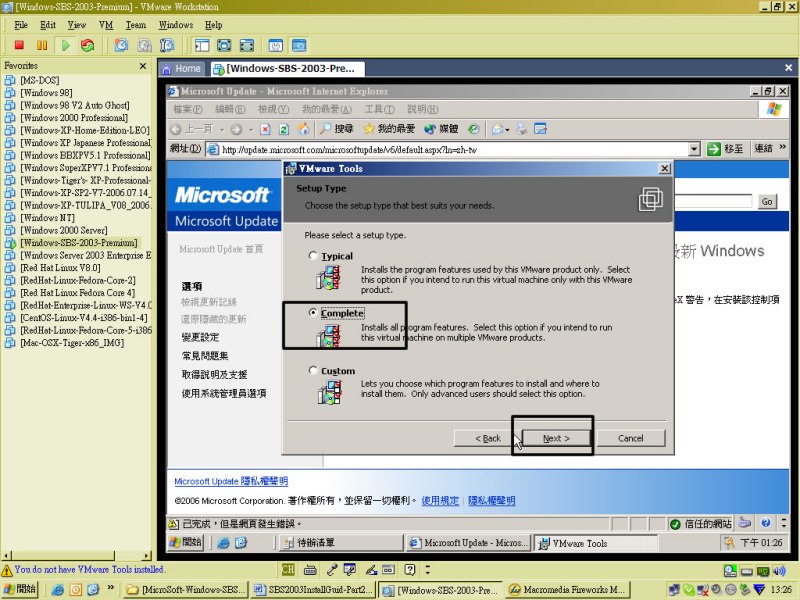Open the VM menu
Viewport: 800px width, 600px height.
pyautogui.click(x=106, y=25)
